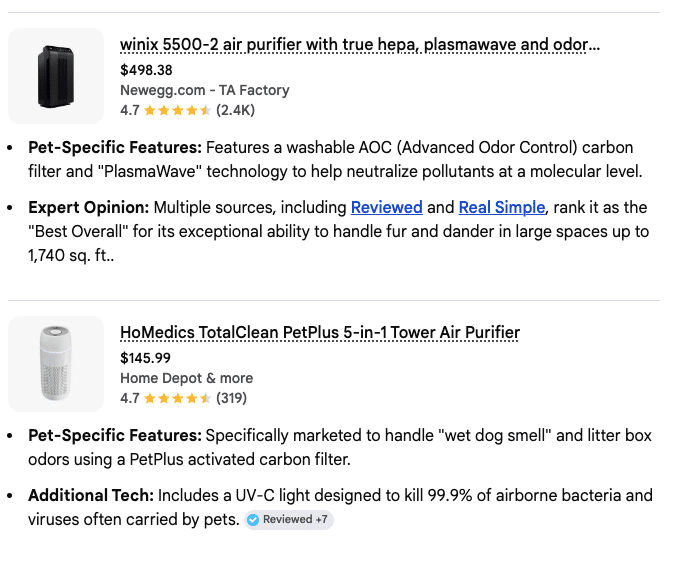Open the winix 5500-2 air purifier title link
The image size is (675, 565).
point(360,45)
